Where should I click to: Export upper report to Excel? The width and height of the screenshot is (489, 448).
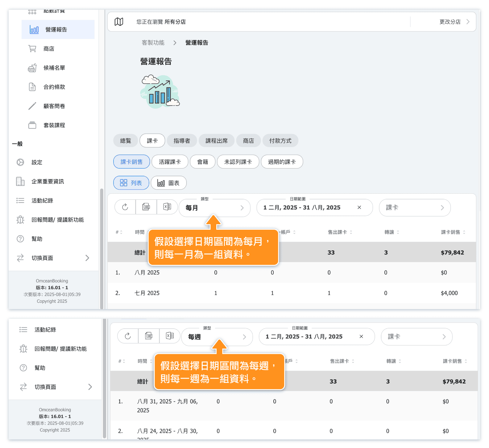pos(167,207)
